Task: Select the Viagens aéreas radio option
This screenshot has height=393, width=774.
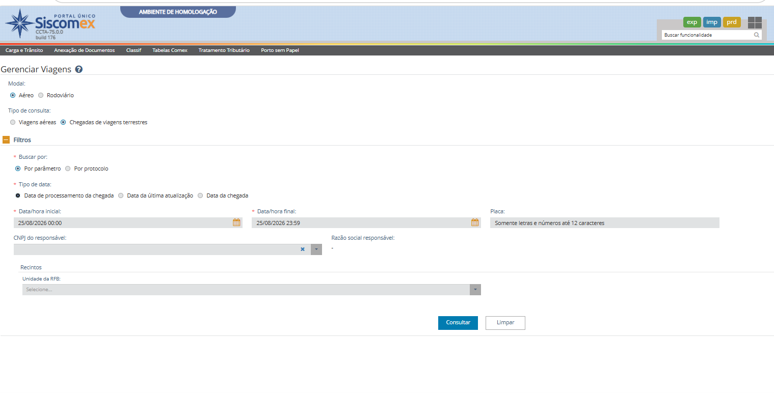Action: [13, 122]
